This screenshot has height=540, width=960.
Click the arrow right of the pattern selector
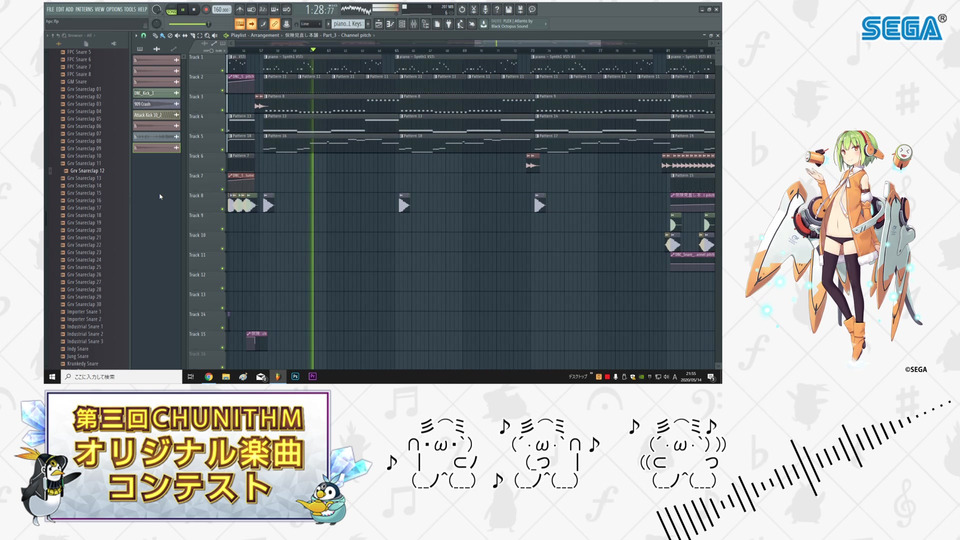click(368, 24)
